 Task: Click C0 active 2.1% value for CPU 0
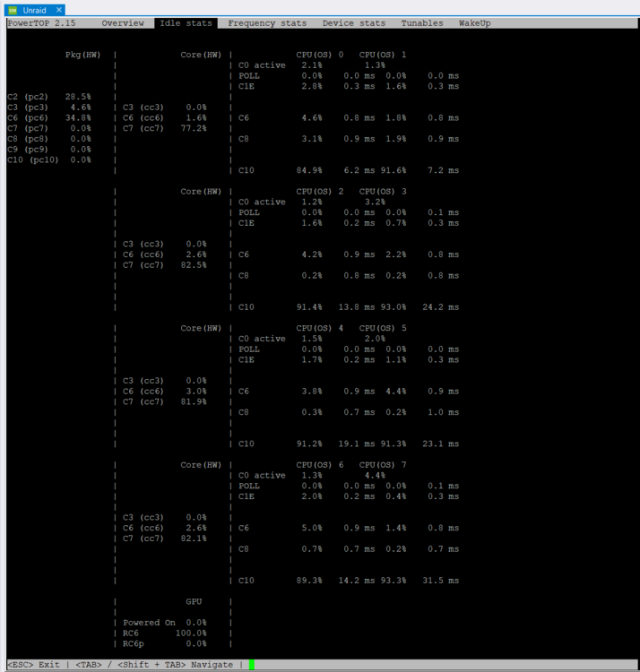[312, 65]
